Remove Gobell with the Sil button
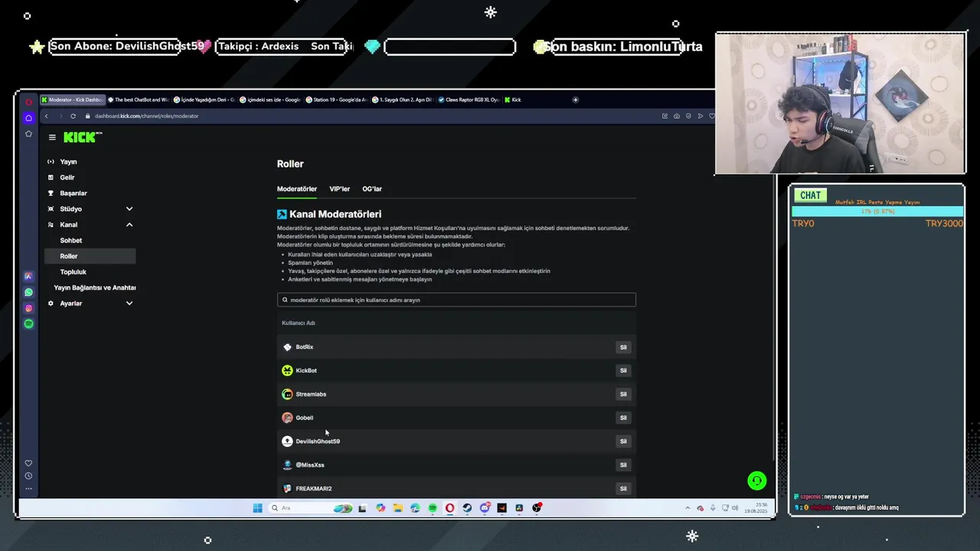The height and width of the screenshot is (551, 980). (x=623, y=418)
